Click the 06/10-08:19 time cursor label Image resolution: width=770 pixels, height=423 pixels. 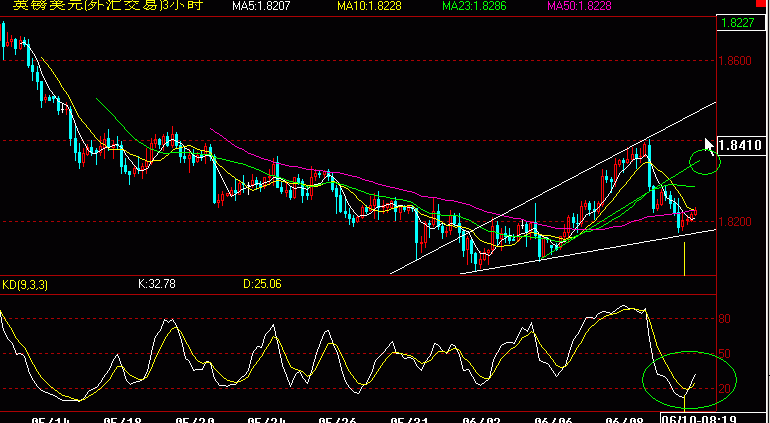(x=698, y=419)
